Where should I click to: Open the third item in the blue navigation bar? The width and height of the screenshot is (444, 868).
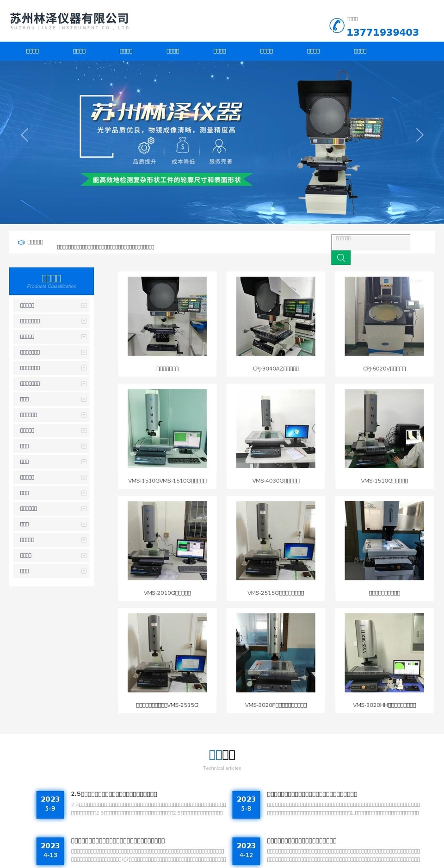pos(126,51)
